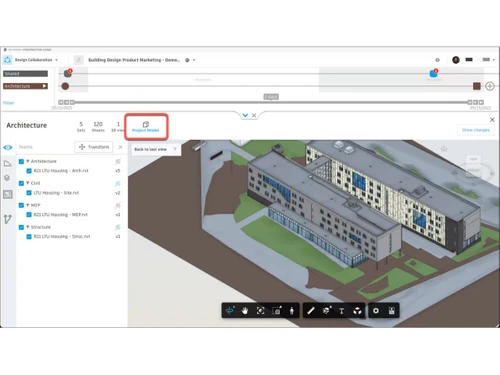The width and height of the screenshot is (500, 375).
Task: Click Project Model icon
Action: click(x=146, y=124)
